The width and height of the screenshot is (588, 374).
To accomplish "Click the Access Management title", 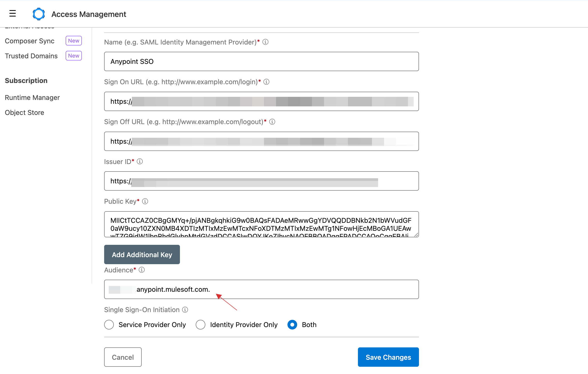I will 89,14.
